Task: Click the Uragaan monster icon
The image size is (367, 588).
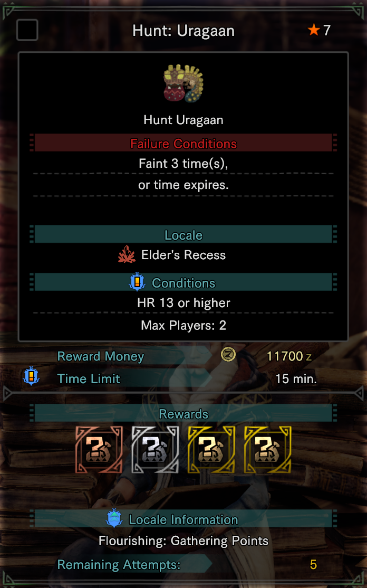Action: 183,83
